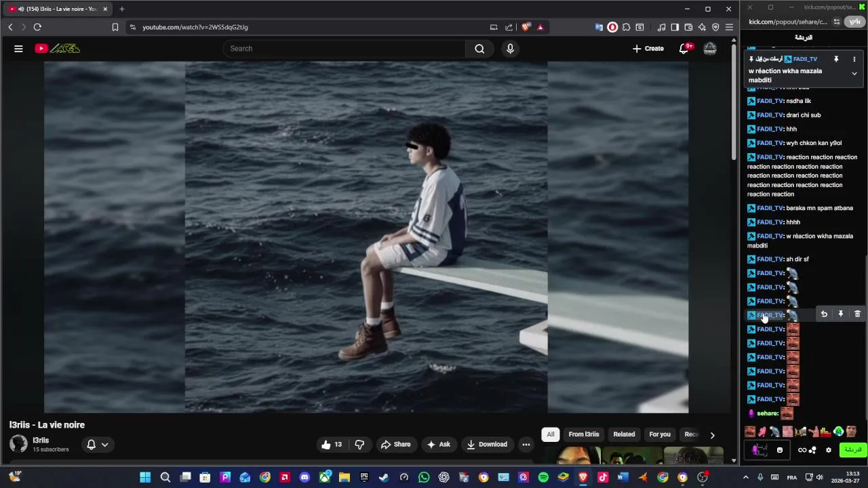The image size is (868, 488).
Task: Pin the hovered FADII_TV chat message
Action: pos(840,314)
